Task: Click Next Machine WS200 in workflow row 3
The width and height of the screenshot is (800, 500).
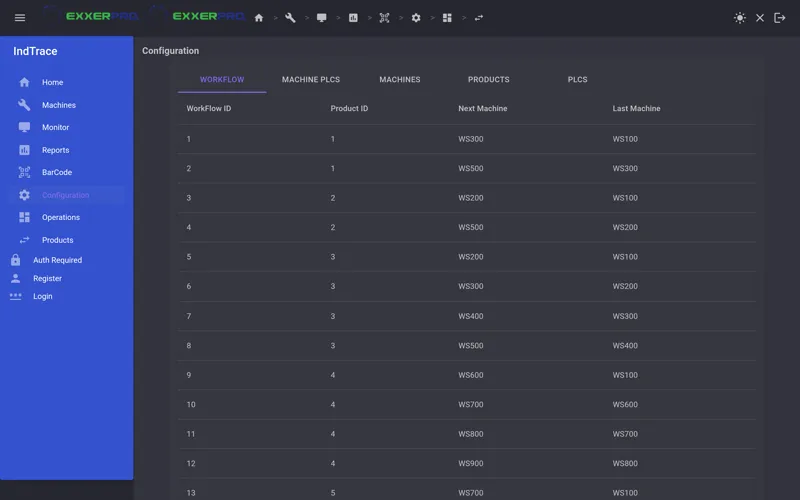Action: [x=470, y=198]
